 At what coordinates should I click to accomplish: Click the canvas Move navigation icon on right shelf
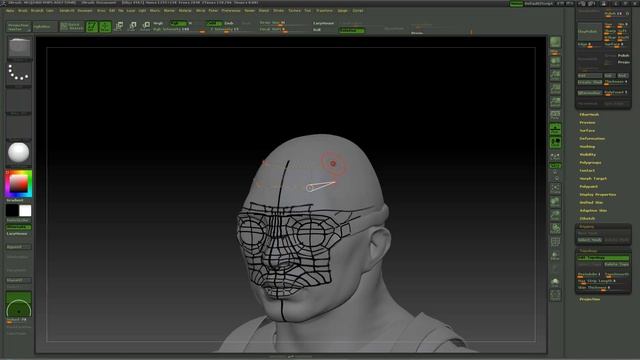pos(555,202)
